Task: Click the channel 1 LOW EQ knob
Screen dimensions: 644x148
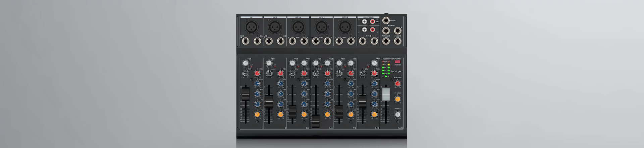Action: pos(257,104)
